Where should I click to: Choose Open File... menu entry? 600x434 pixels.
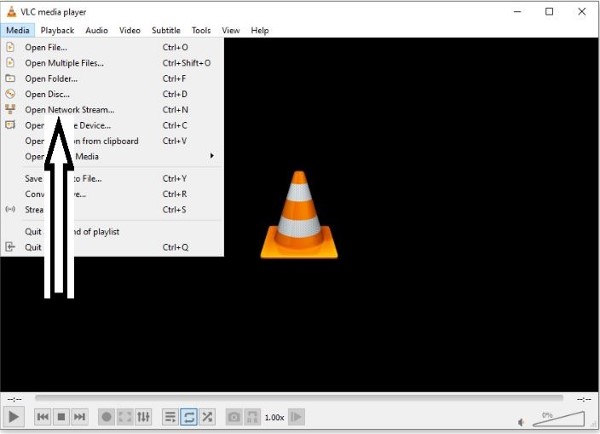click(112, 47)
